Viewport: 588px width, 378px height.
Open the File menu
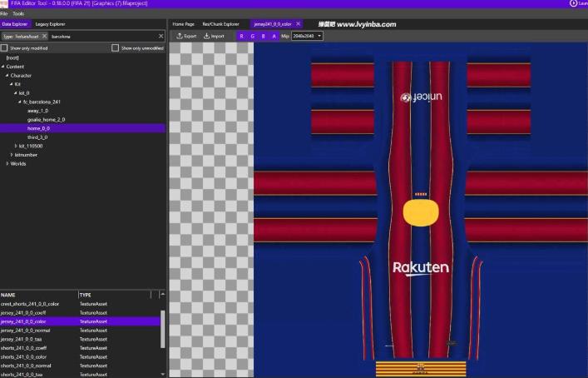tap(4, 13)
